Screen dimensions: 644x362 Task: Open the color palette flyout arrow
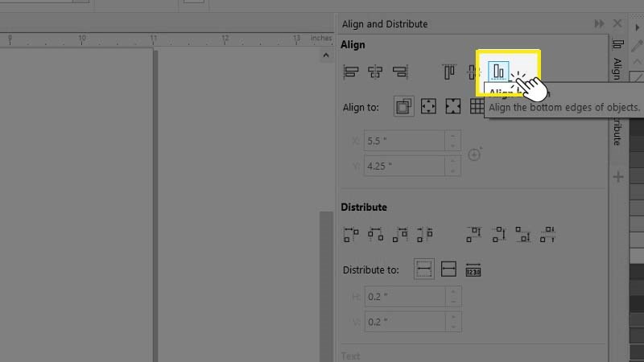click(x=637, y=27)
